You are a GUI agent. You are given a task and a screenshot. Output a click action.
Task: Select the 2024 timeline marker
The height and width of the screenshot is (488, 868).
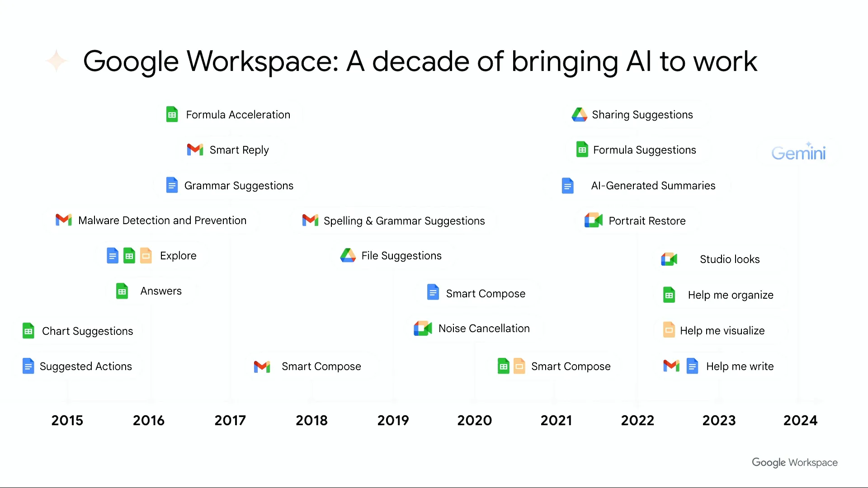click(800, 419)
